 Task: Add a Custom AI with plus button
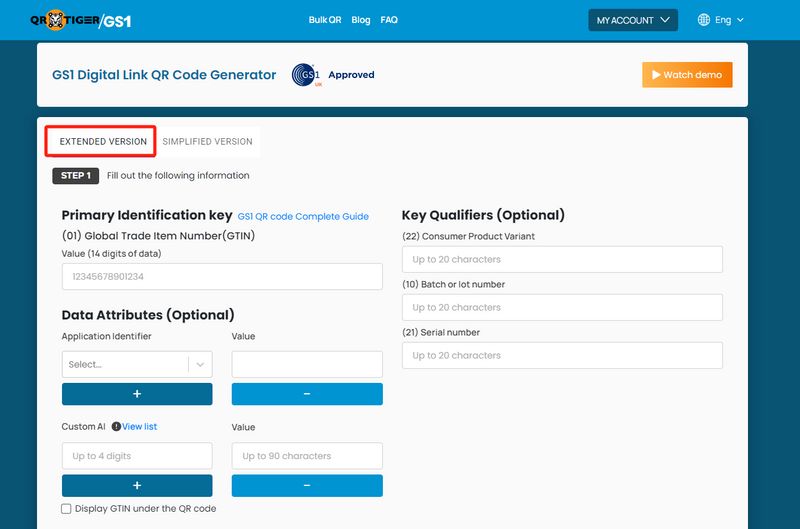[x=137, y=485]
